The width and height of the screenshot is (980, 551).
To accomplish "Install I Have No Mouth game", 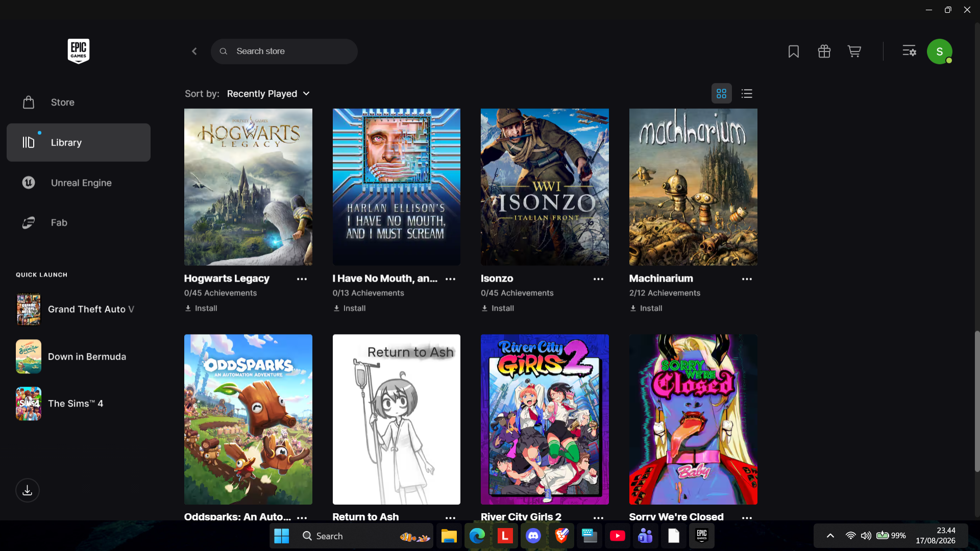I will [x=350, y=308].
